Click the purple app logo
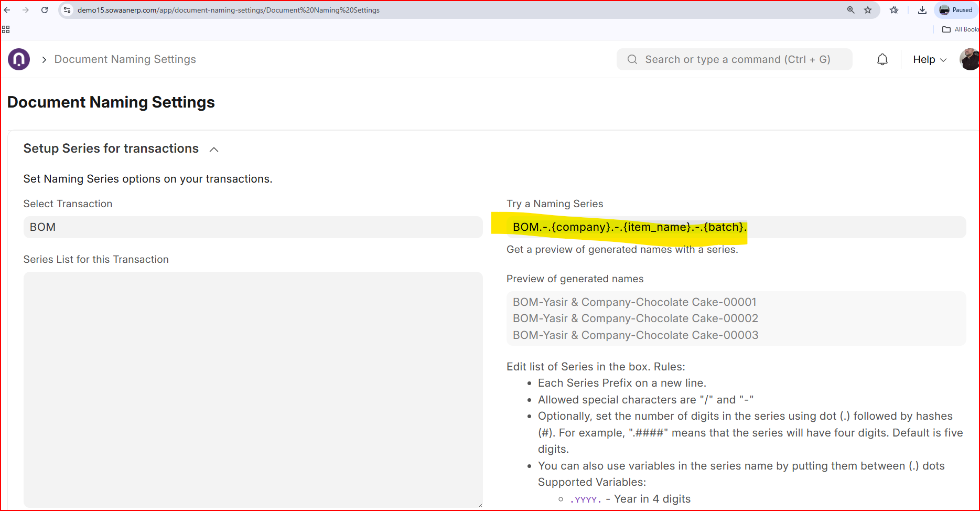The image size is (980, 511). [19, 59]
